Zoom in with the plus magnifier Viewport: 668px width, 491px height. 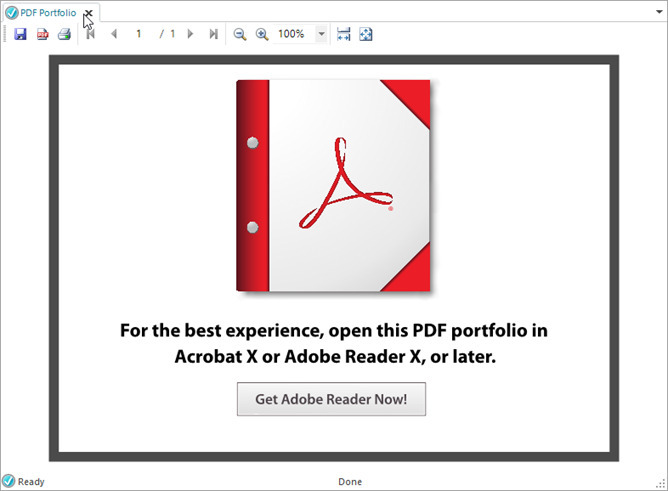tap(262, 34)
